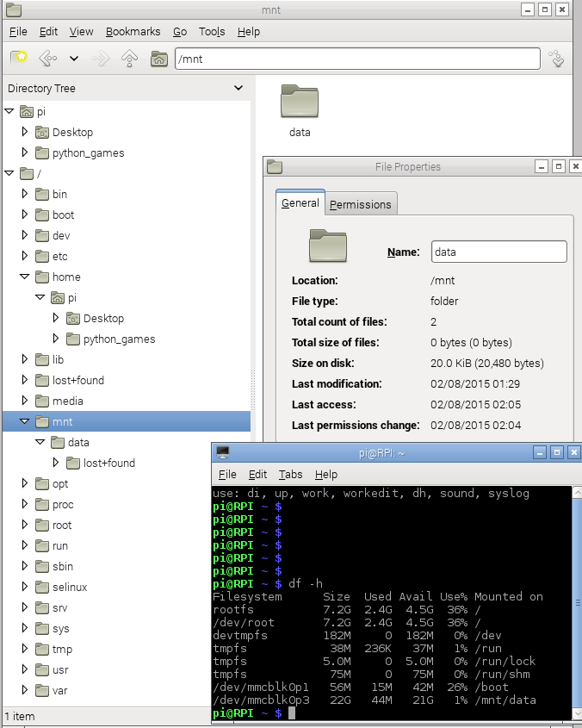Open the back history dropdown arrow
Viewport: 582px width, 728px height.
[74, 59]
